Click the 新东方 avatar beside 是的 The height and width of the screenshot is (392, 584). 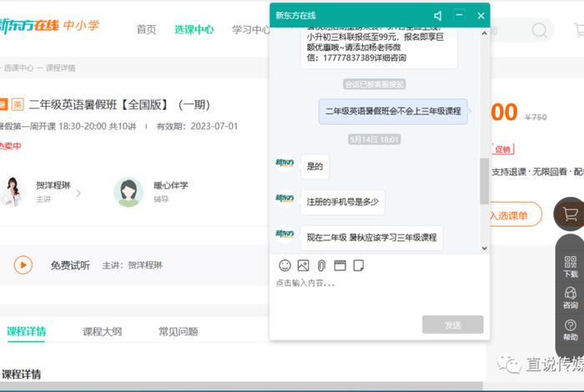pos(284,163)
